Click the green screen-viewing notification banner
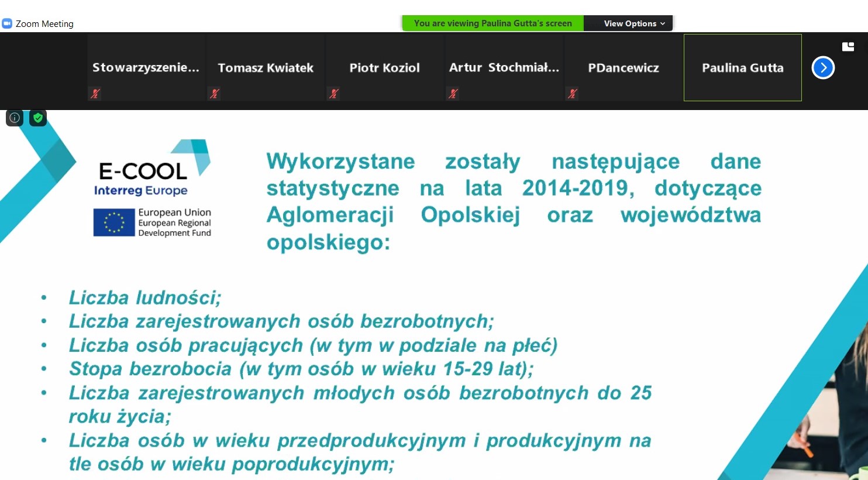 coord(492,23)
